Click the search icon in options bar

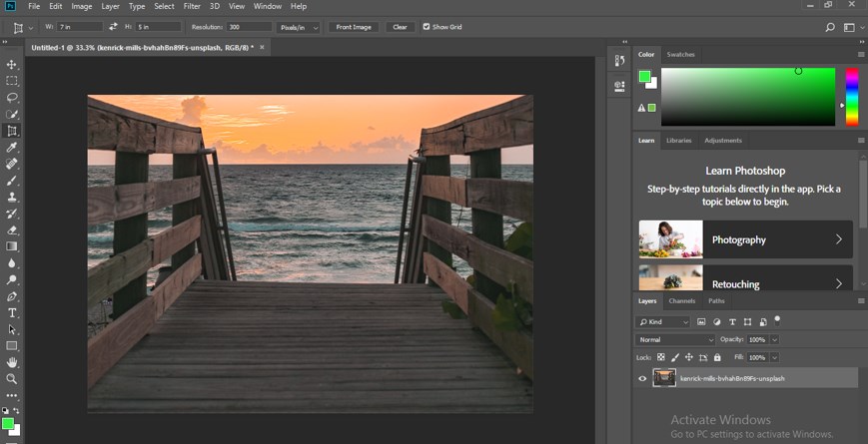(830, 27)
